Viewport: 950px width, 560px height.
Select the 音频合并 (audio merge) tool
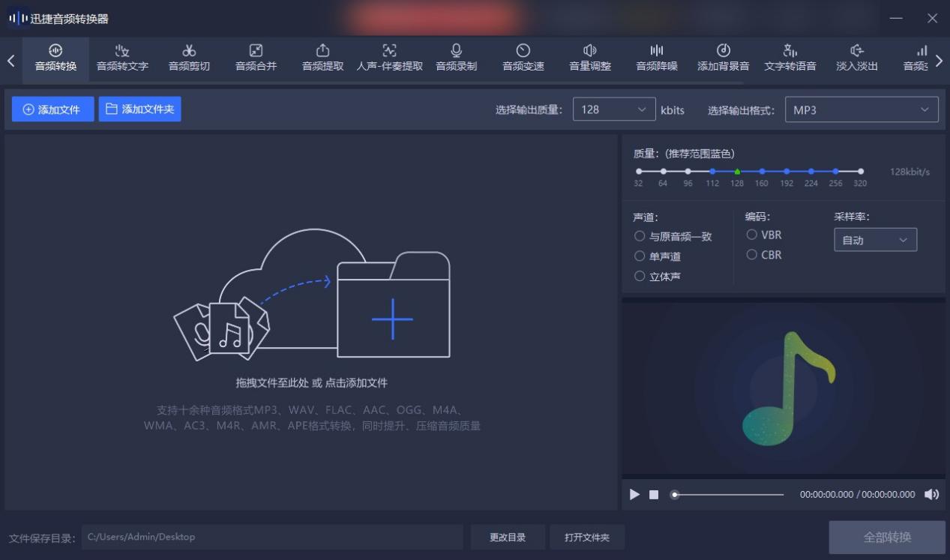pyautogui.click(x=255, y=58)
